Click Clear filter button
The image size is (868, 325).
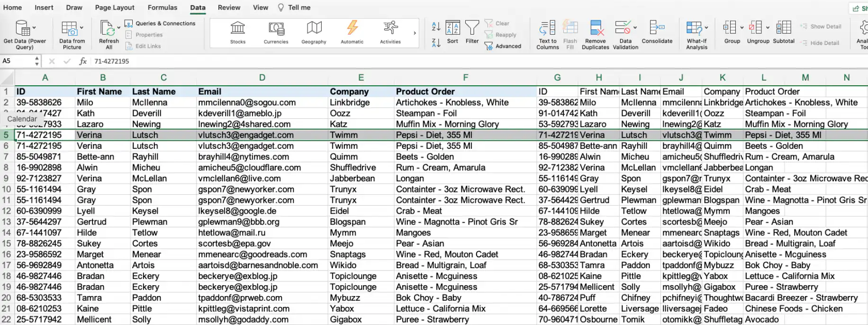click(x=497, y=23)
